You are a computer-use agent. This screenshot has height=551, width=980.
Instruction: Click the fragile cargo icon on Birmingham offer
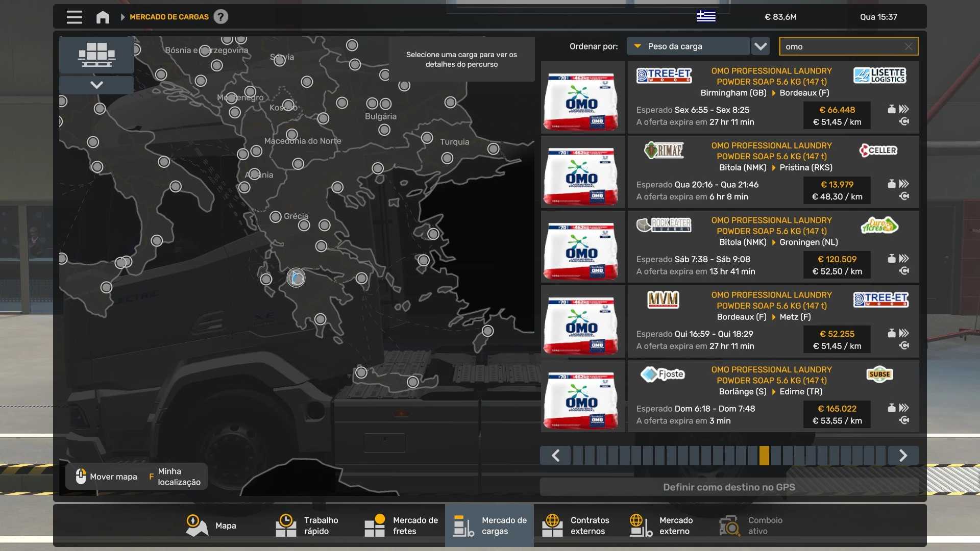(904, 121)
